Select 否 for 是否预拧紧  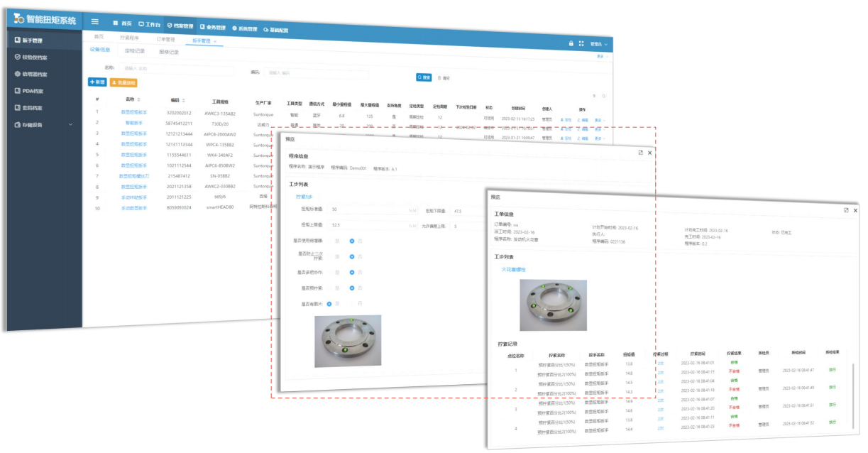[352, 288]
